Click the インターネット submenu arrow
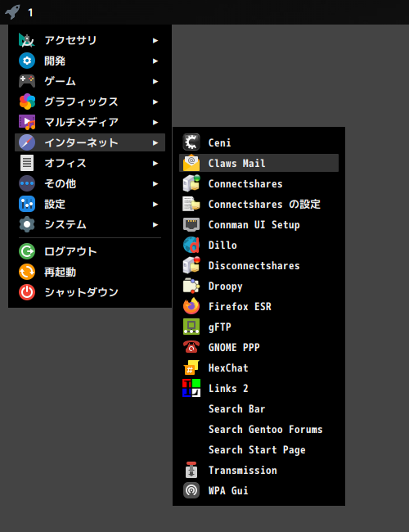The image size is (409, 532). [155, 143]
